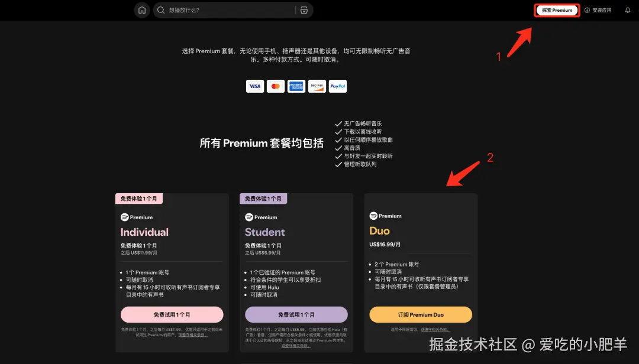Click 订阅 Premium Duo button
639x364 pixels.
point(420,314)
